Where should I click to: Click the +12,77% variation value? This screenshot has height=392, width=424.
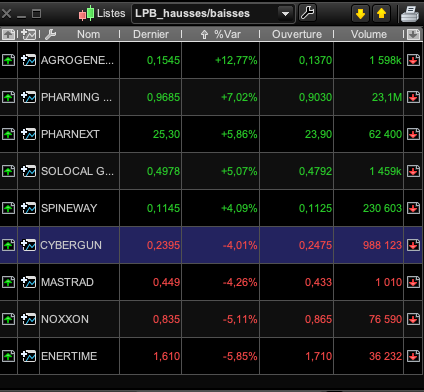click(x=236, y=60)
